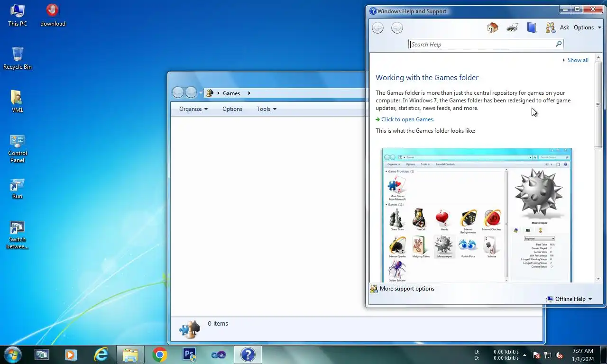Open This PC desktop icon
Viewport: 607px width, 364px height.
tap(18, 16)
